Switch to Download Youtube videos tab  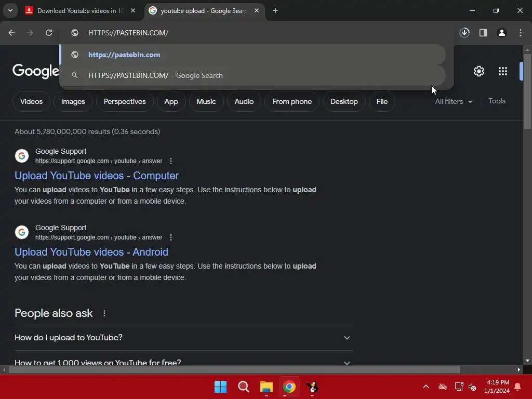pos(80,11)
